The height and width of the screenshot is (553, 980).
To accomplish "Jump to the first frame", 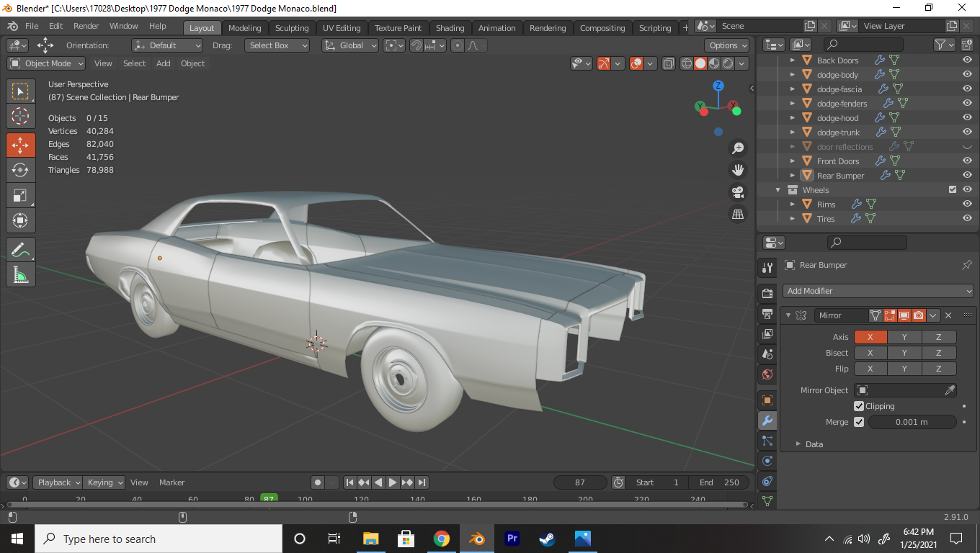I will point(349,482).
